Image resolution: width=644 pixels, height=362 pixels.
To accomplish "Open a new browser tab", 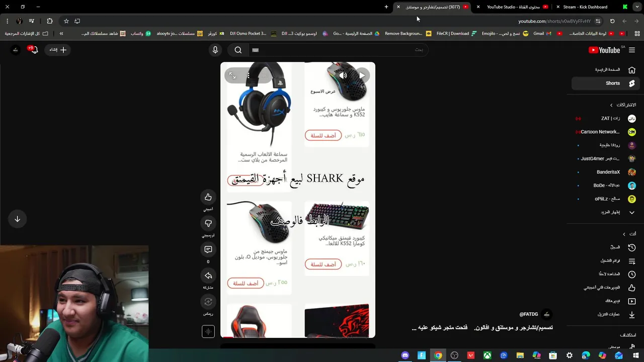I will [386, 7].
